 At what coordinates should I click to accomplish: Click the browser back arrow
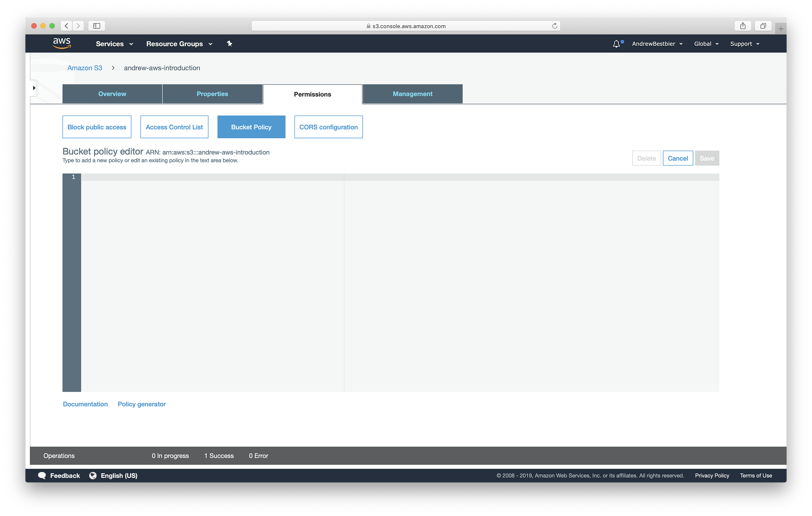point(66,26)
